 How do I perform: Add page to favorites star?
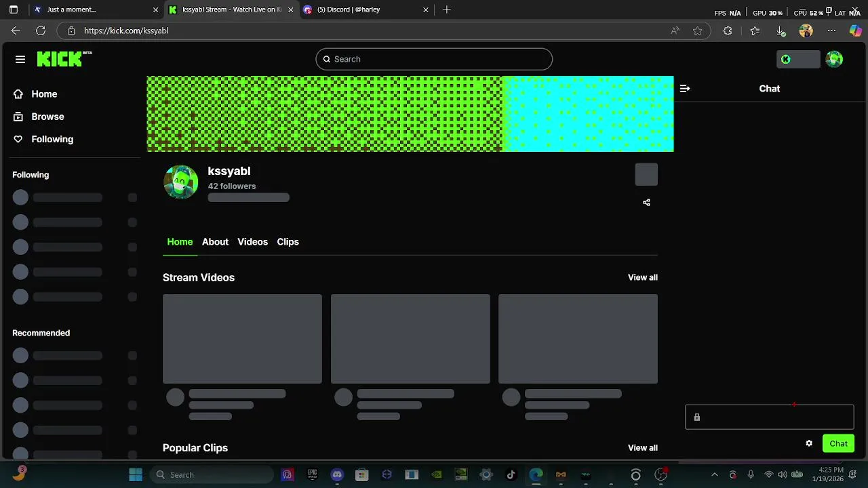pos(697,30)
